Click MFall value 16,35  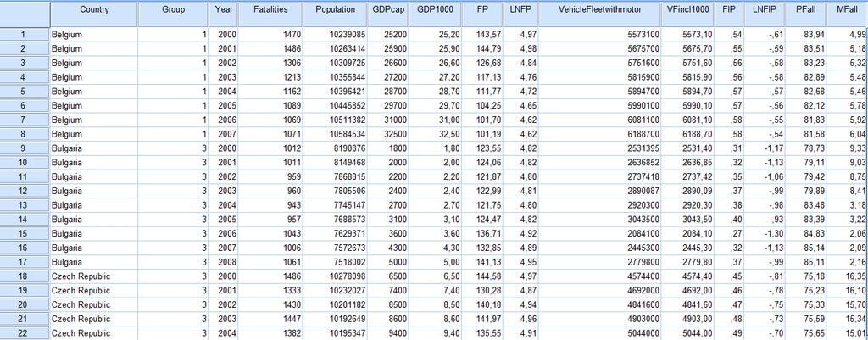847,276
